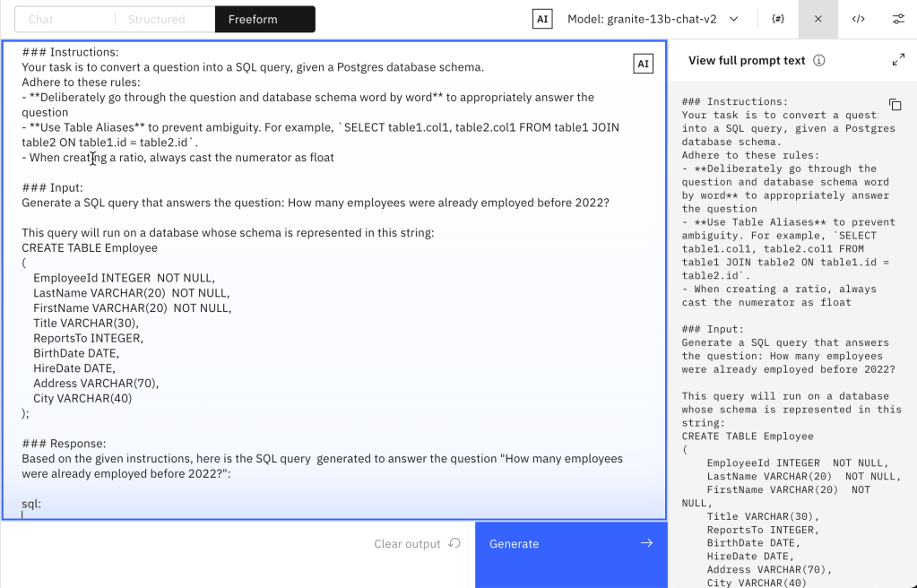Viewport: 917px width, 588px height.
Task: Switch to the Structured tab
Action: click(156, 19)
